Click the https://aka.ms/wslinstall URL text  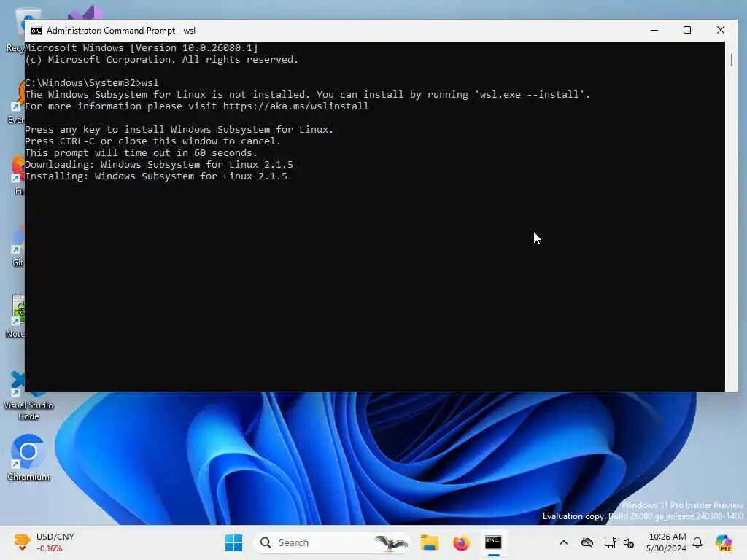(295, 106)
